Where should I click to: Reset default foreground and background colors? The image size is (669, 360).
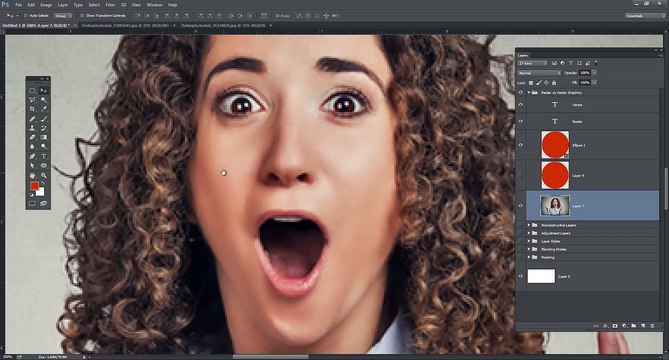click(x=32, y=195)
